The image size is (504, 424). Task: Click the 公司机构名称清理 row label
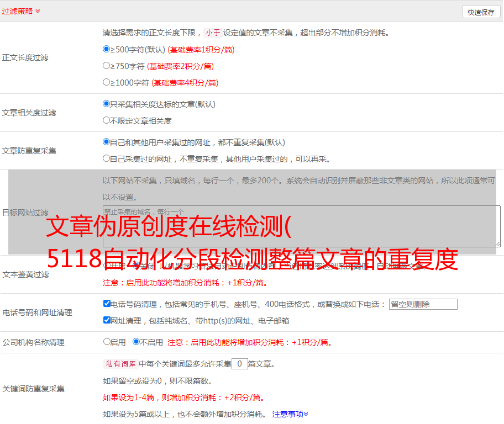pyautogui.click(x=33, y=342)
